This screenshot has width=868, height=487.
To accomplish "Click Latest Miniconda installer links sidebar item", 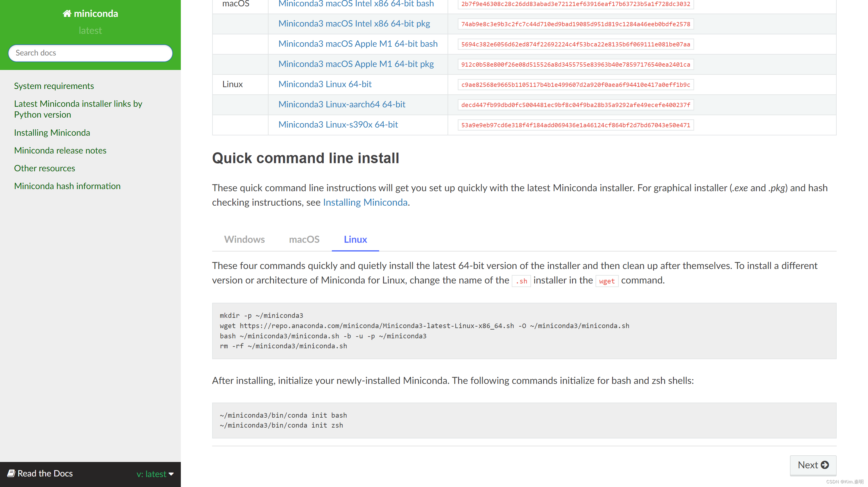I will [x=78, y=109].
